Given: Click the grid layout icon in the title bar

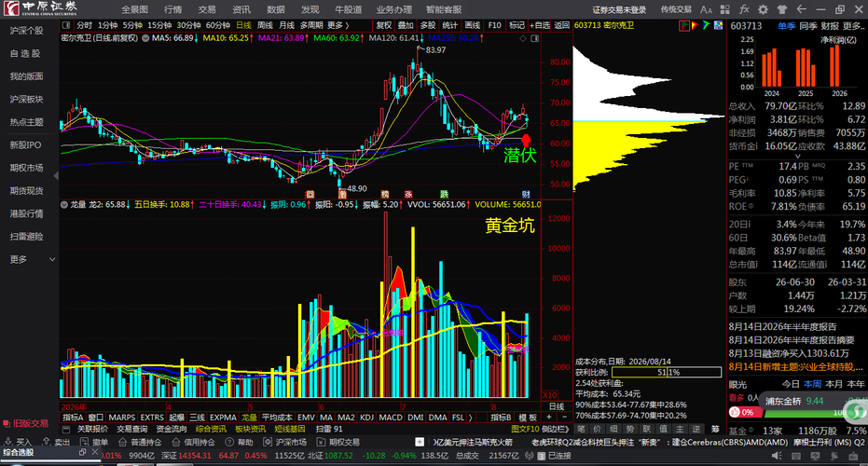Looking at the screenshot, I should [x=724, y=9].
